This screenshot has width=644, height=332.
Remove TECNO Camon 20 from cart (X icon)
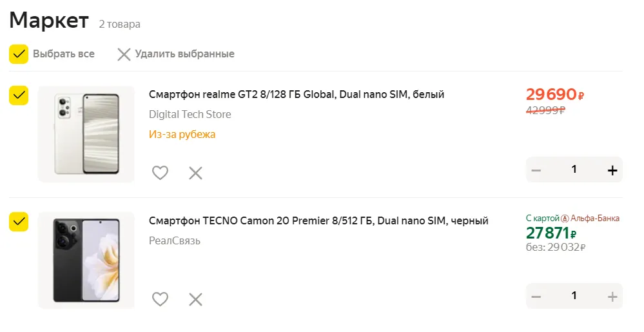tap(195, 299)
